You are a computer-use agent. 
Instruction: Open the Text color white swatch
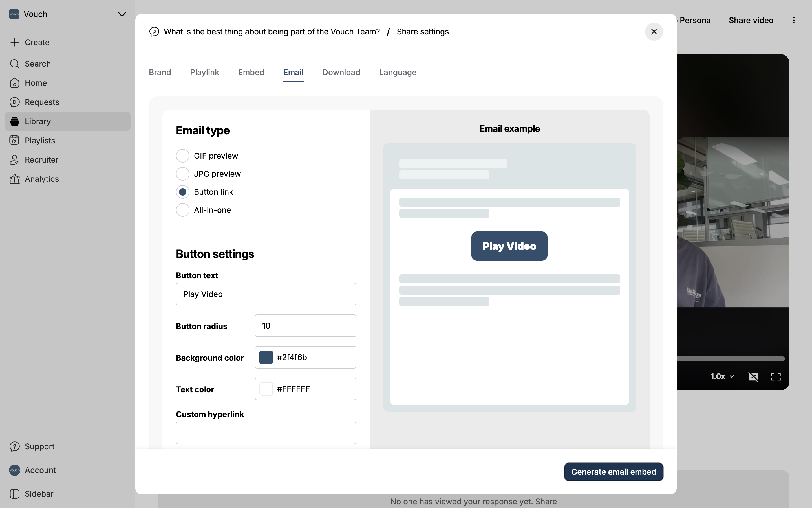point(266,389)
